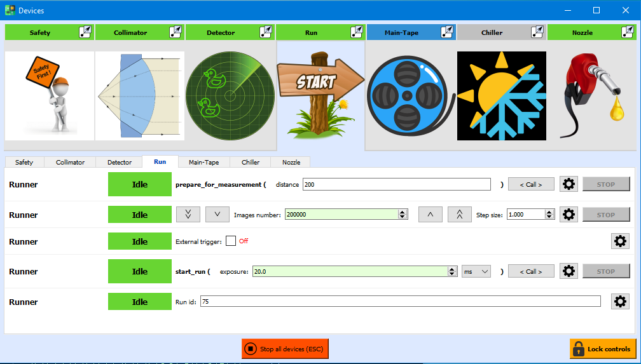The image size is (641, 364).
Task: Click the Lock controls button
Action: point(603,349)
